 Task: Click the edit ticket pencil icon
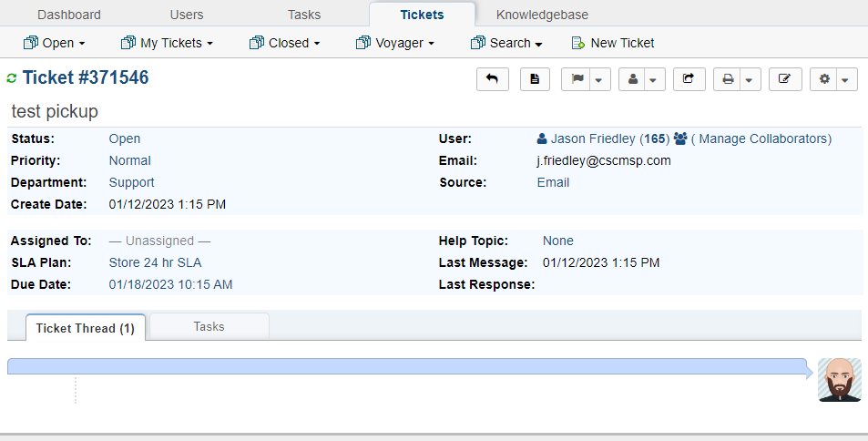[x=784, y=79]
